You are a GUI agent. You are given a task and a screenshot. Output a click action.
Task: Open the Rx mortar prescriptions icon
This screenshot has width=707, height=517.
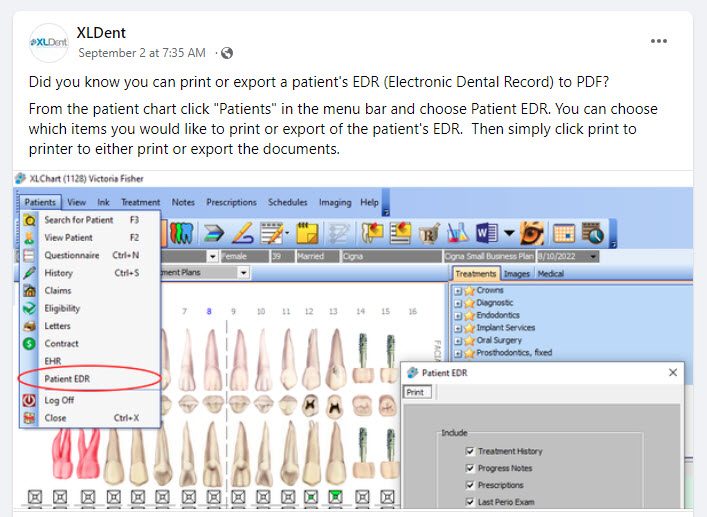(x=429, y=234)
